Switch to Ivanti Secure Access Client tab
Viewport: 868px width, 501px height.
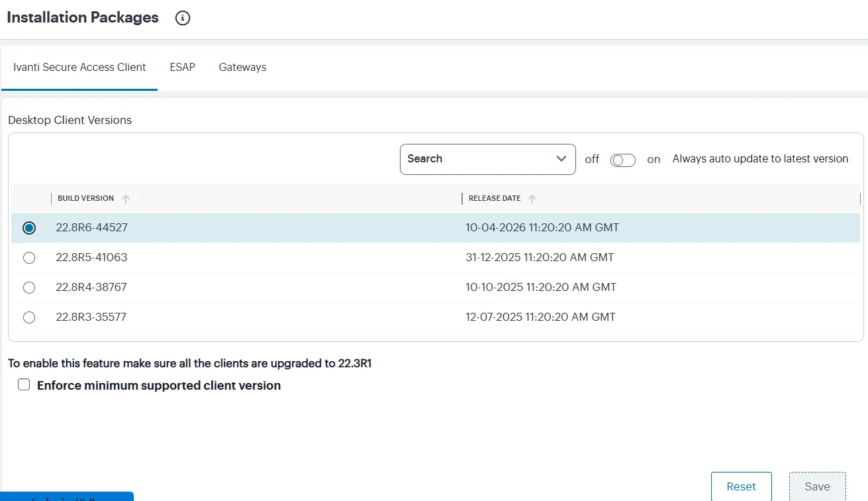pyautogui.click(x=79, y=67)
